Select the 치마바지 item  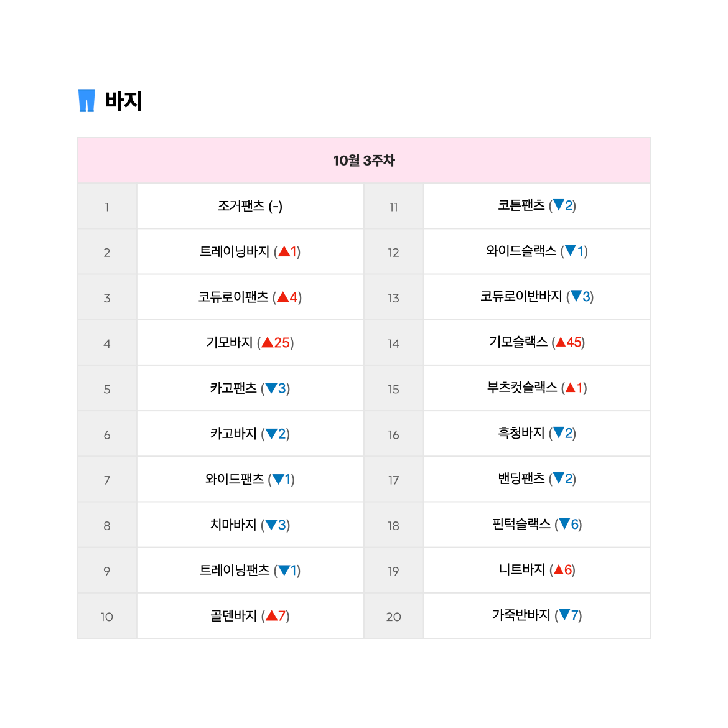250,525
